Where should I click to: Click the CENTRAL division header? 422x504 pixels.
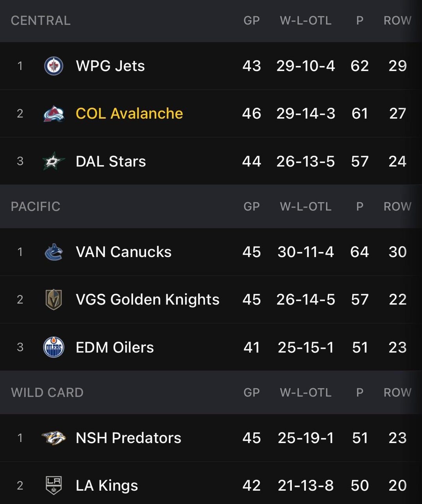click(x=41, y=21)
